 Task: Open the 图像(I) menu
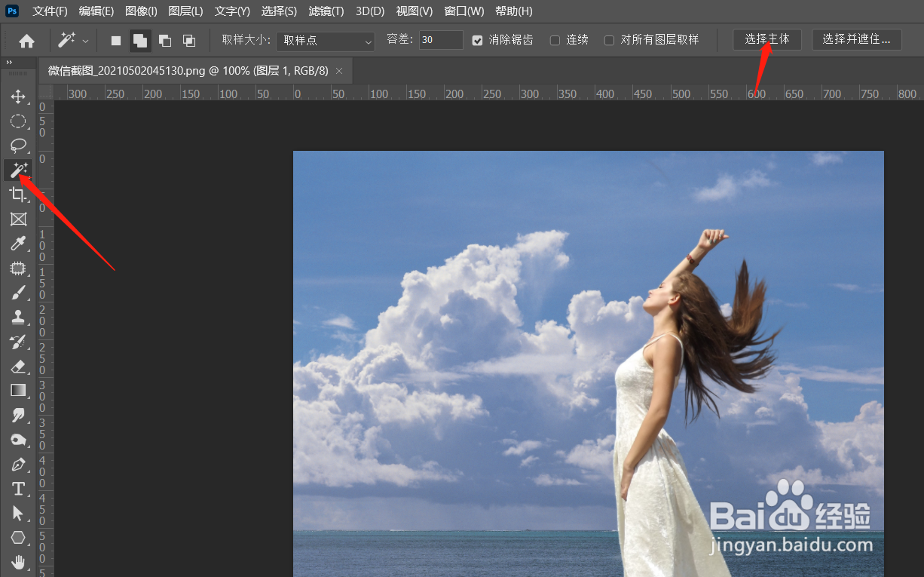(142, 11)
